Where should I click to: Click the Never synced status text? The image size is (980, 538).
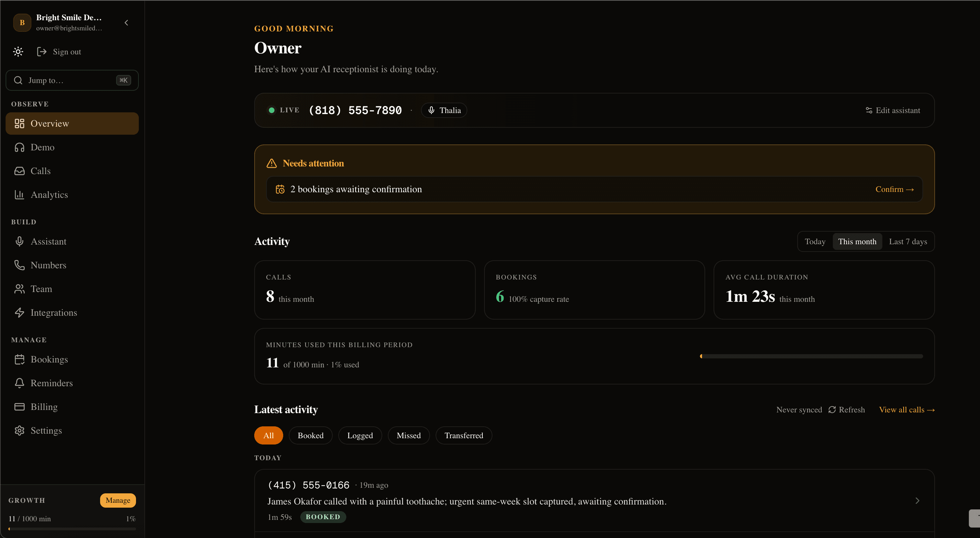pyautogui.click(x=799, y=410)
